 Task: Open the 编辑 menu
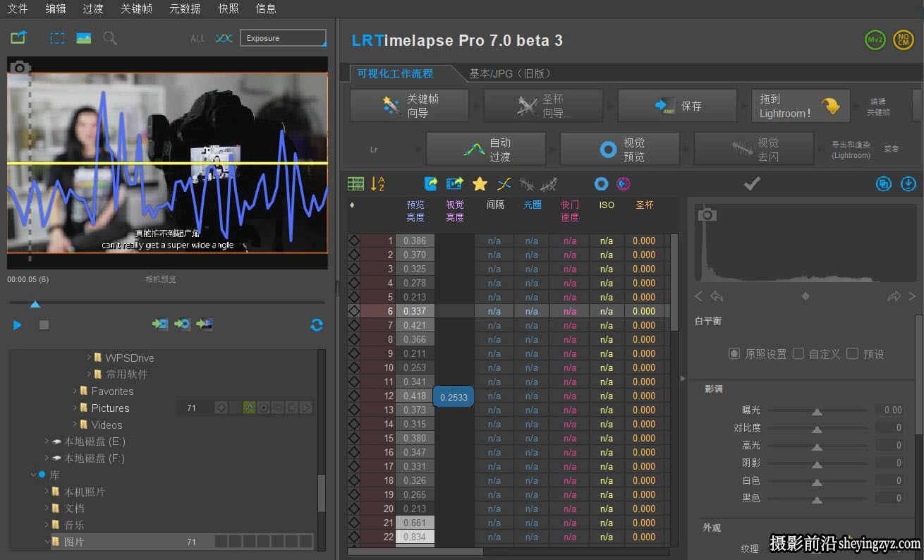pyautogui.click(x=56, y=8)
